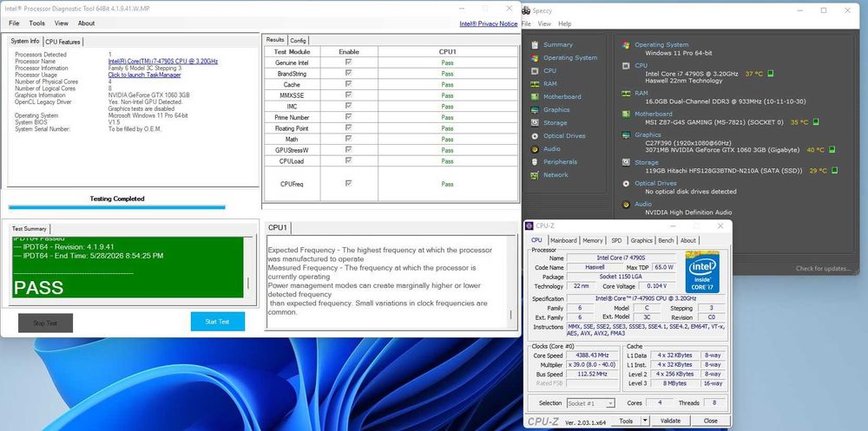Open the File menu in Intel Diagnostic Tool

14,23
